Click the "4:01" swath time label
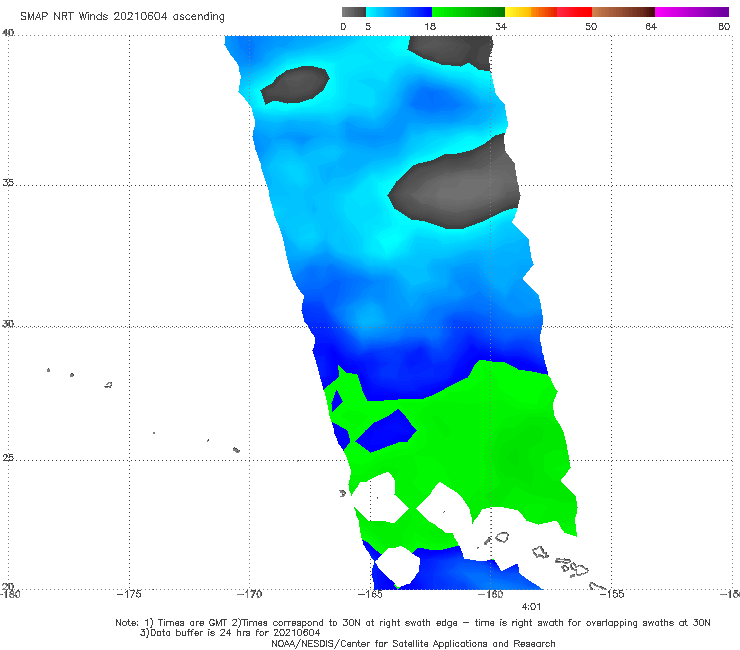740x650 pixels. click(531, 607)
